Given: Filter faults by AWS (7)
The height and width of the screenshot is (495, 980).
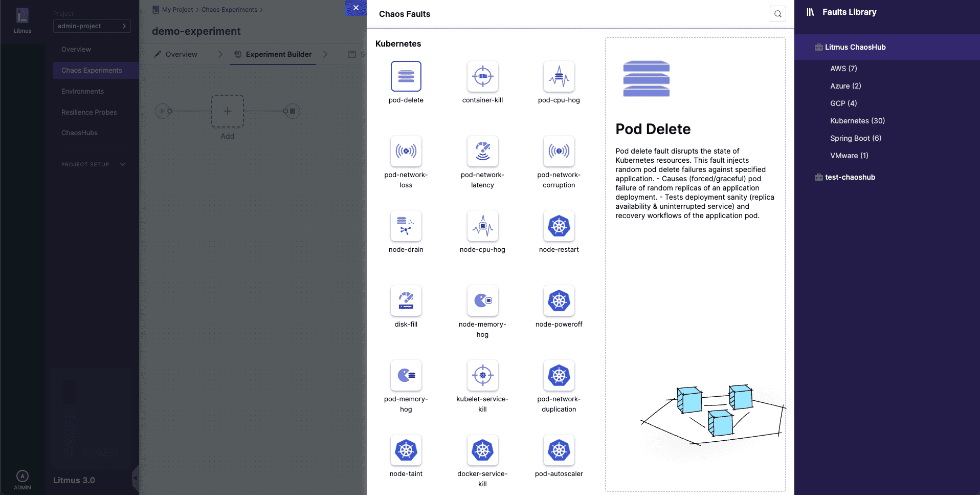Looking at the screenshot, I should point(843,69).
